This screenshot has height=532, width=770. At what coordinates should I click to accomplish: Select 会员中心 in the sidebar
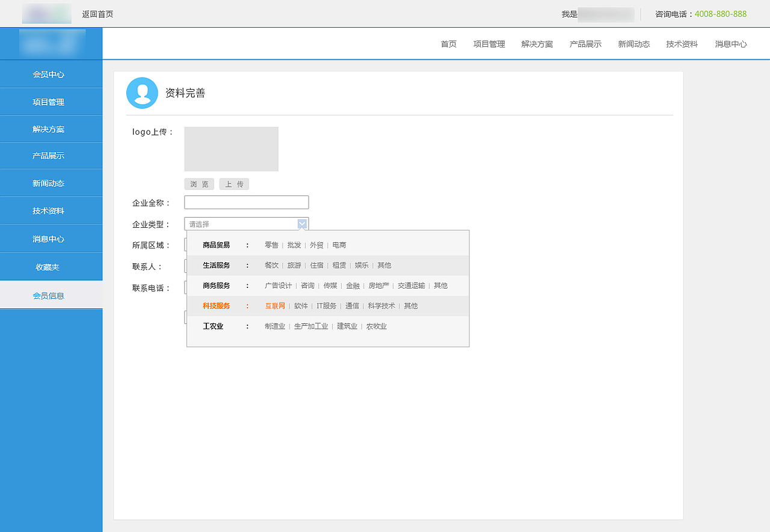tap(51, 74)
